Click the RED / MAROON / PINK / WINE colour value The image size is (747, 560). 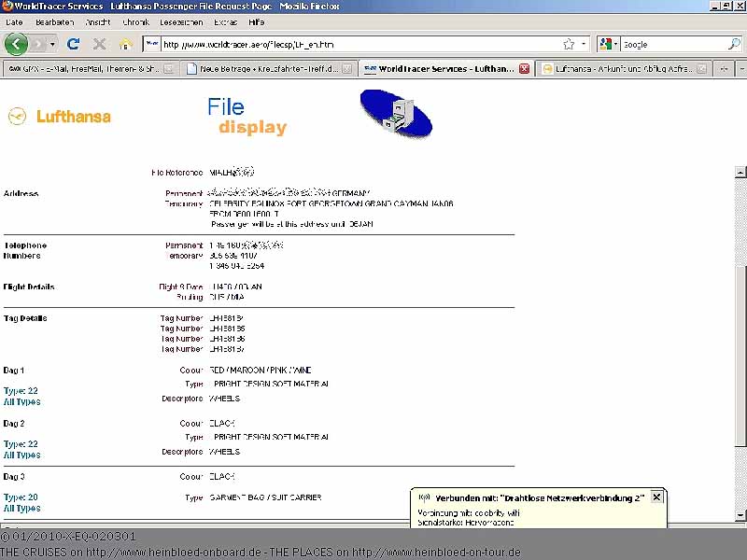tap(261, 370)
